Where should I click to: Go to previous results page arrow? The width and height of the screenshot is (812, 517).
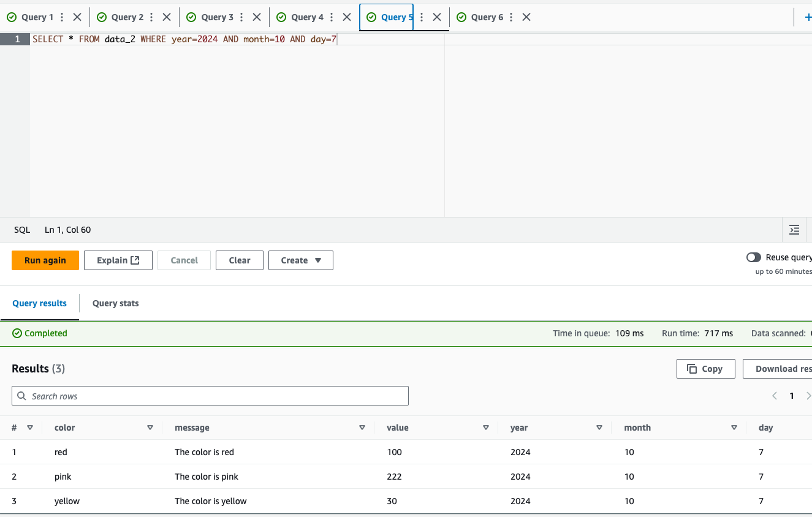coord(775,396)
